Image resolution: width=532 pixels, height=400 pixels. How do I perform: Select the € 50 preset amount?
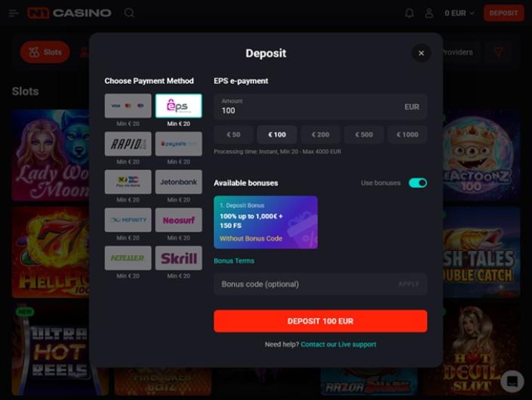(x=233, y=134)
